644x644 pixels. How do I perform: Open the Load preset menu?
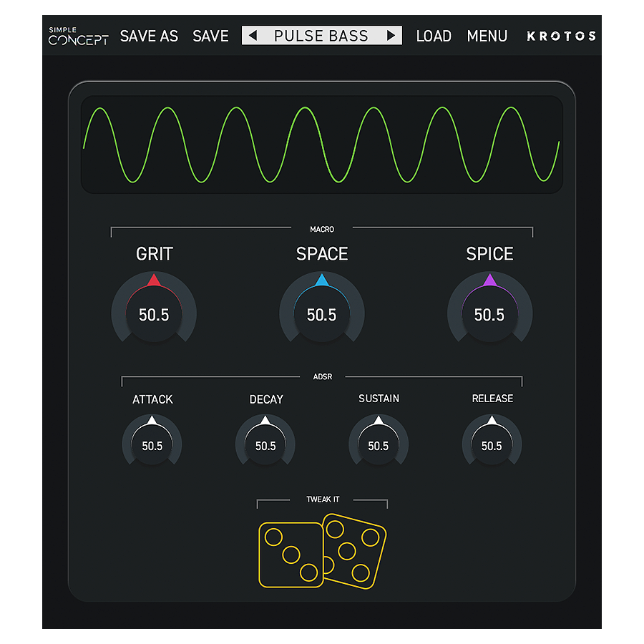(x=434, y=36)
